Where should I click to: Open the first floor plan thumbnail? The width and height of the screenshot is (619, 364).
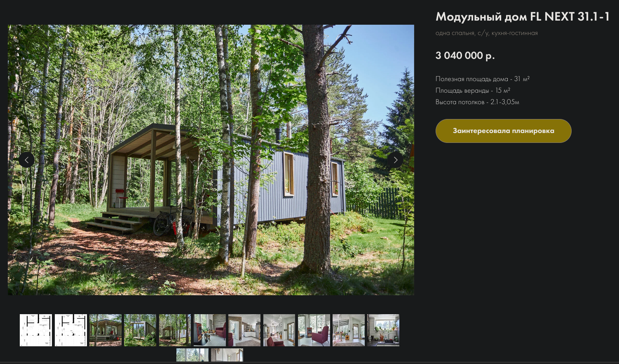tap(36, 330)
